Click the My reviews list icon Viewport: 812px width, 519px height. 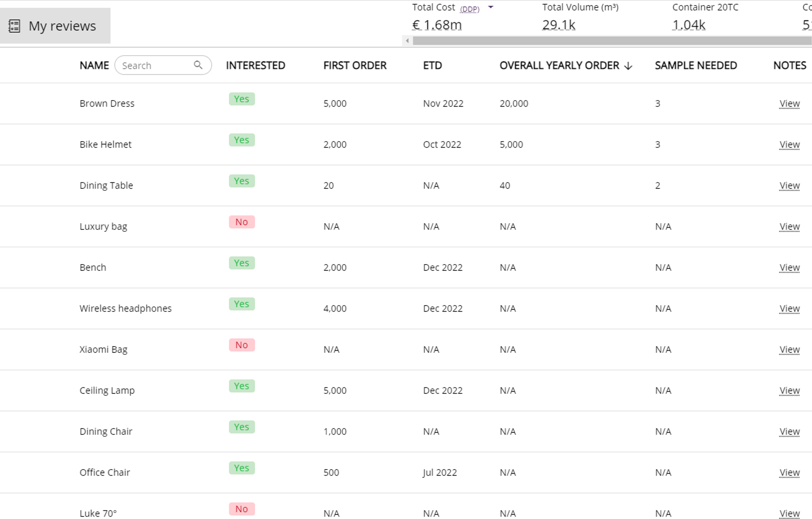point(14,26)
